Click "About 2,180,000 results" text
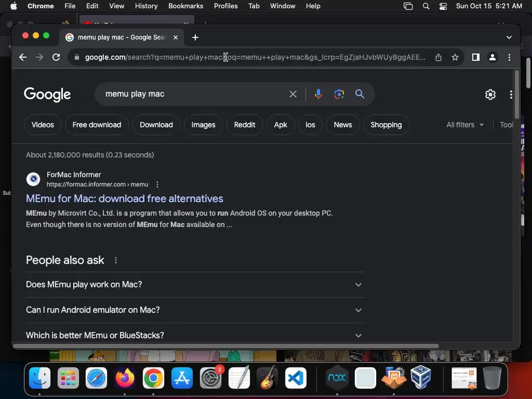This screenshot has height=399, width=532. [65, 155]
